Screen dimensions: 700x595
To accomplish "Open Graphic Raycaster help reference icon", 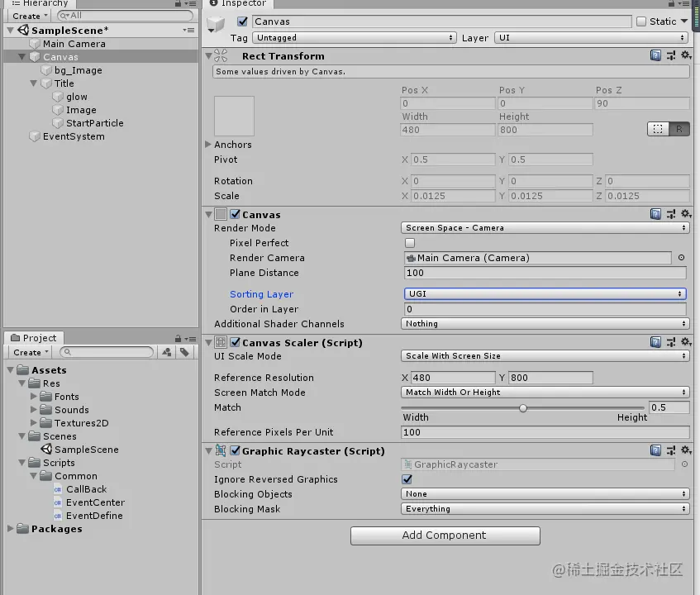I will tap(655, 450).
